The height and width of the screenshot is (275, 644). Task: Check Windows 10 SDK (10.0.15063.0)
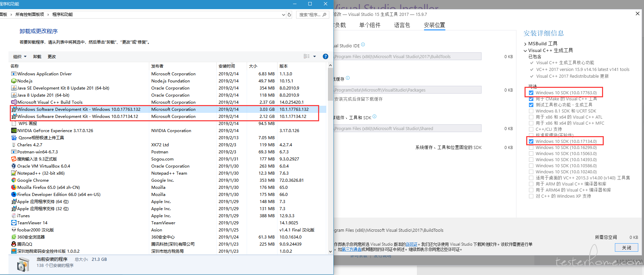click(x=531, y=153)
